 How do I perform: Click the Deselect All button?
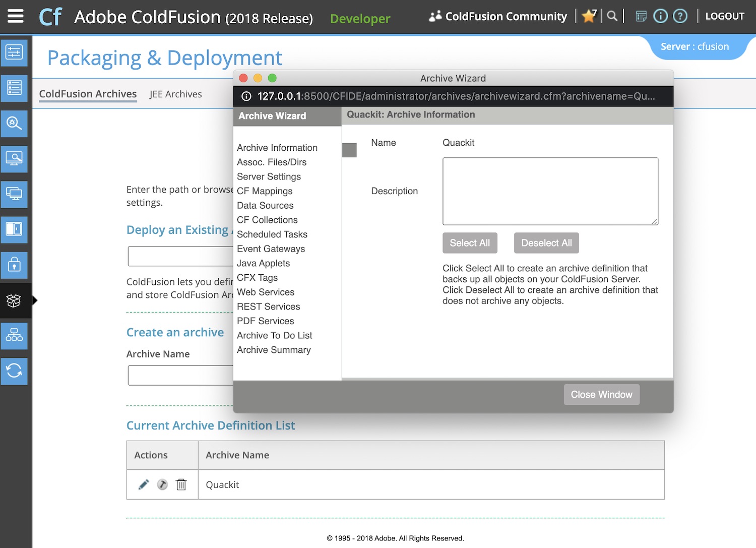[546, 243]
